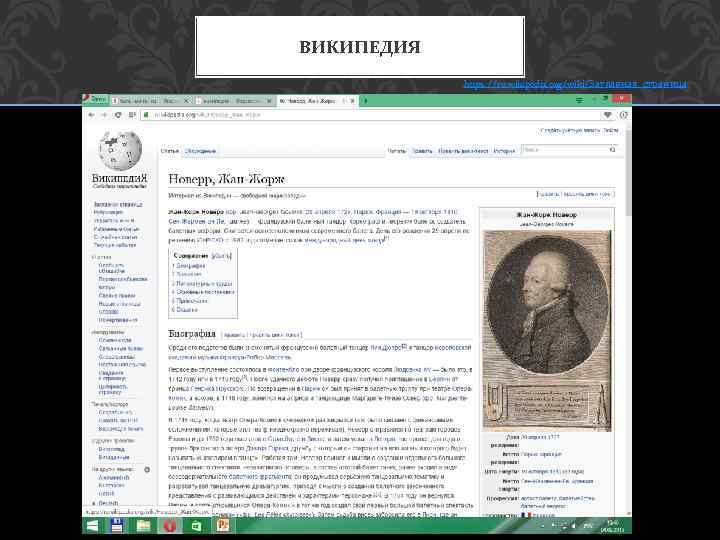
Task: Select the Читать view tab
Action: (x=396, y=151)
